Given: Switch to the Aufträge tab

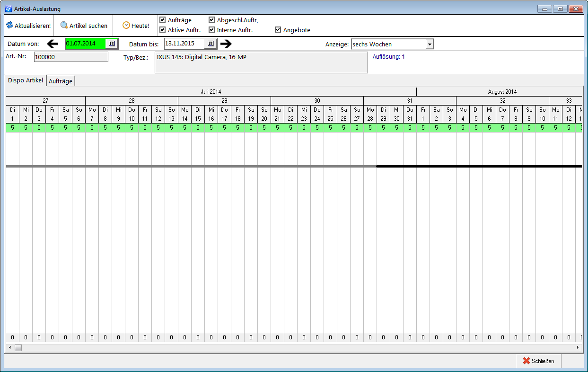Looking at the screenshot, I should (61, 81).
